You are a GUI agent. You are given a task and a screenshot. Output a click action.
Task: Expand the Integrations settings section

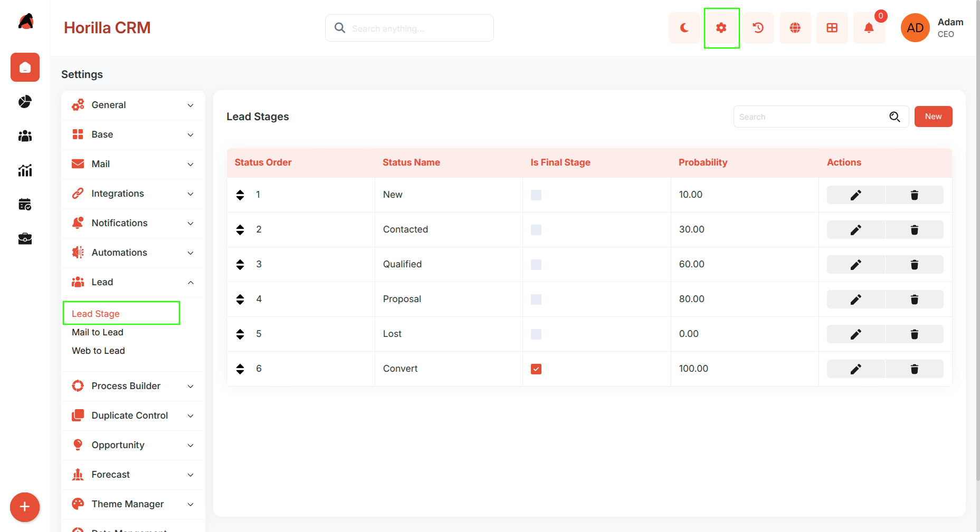pyautogui.click(x=133, y=194)
